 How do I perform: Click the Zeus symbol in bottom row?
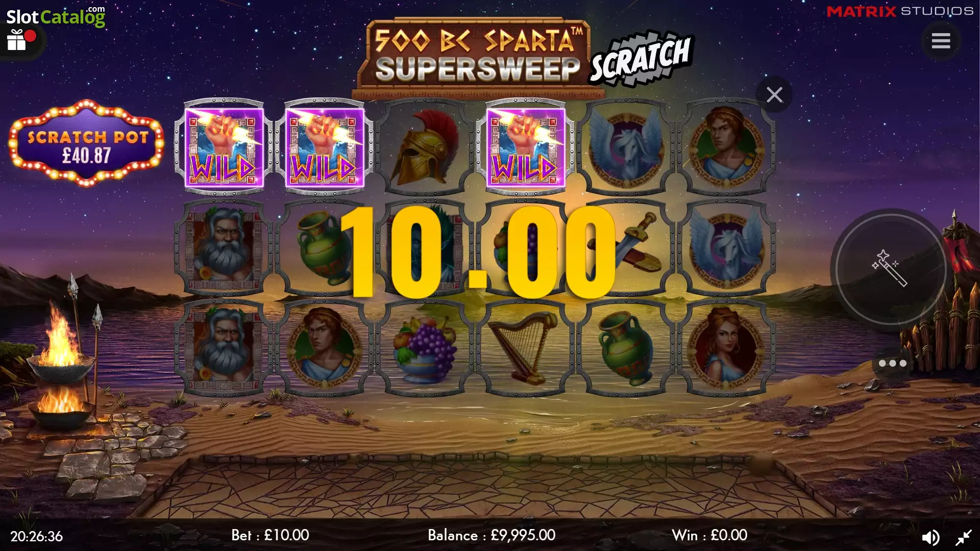[x=224, y=348]
